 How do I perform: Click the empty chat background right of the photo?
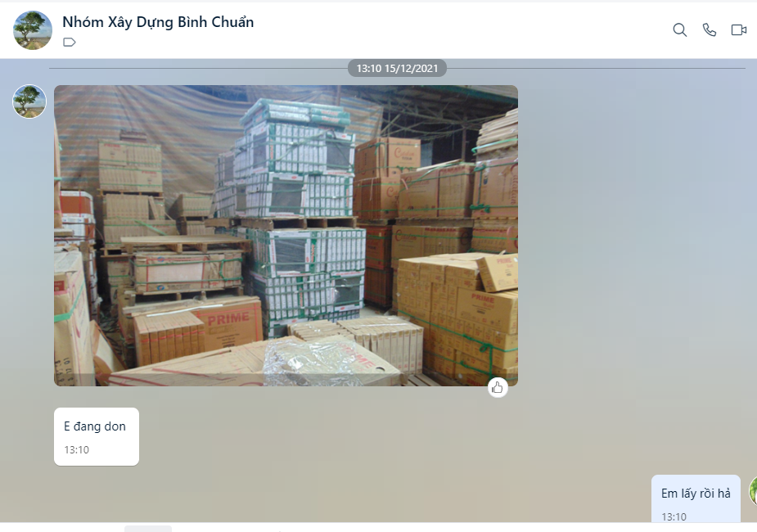click(633, 236)
